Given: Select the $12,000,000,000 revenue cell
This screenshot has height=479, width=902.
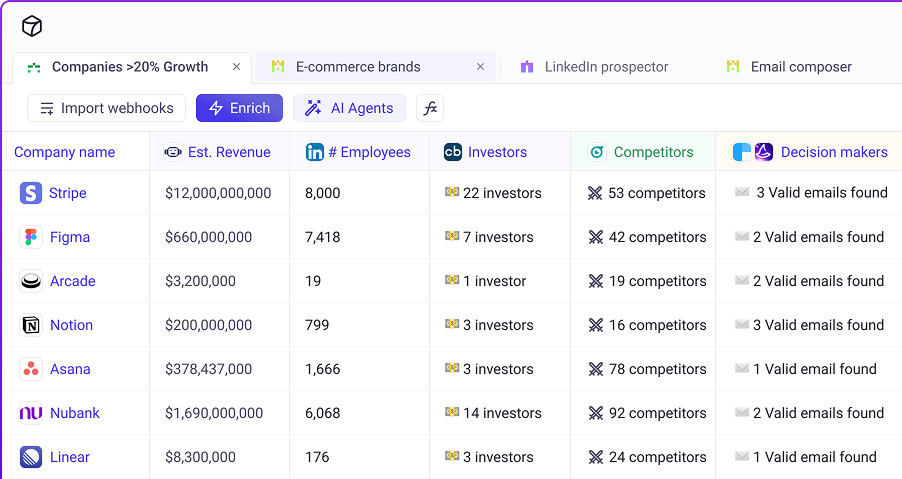Looking at the screenshot, I should click(x=219, y=193).
